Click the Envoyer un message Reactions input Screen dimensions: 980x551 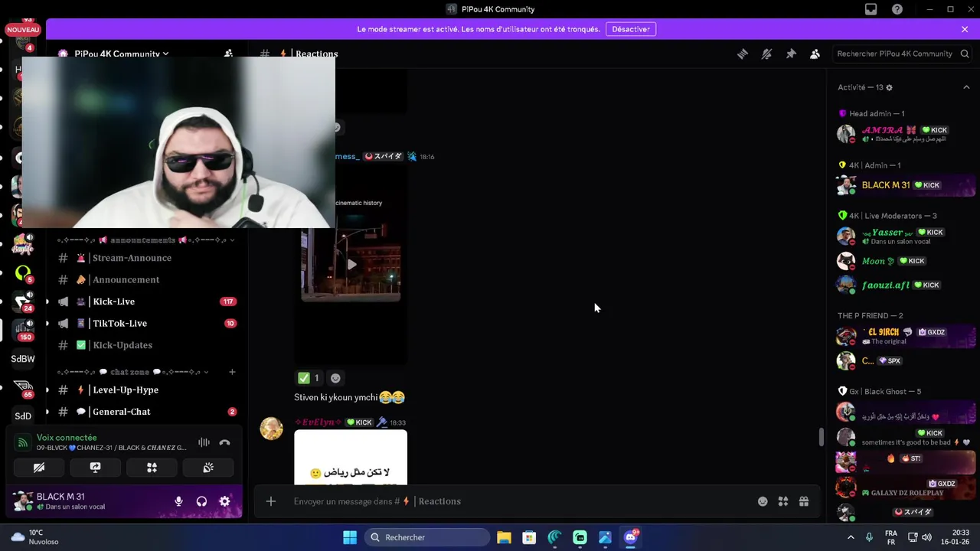(x=521, y=501)
